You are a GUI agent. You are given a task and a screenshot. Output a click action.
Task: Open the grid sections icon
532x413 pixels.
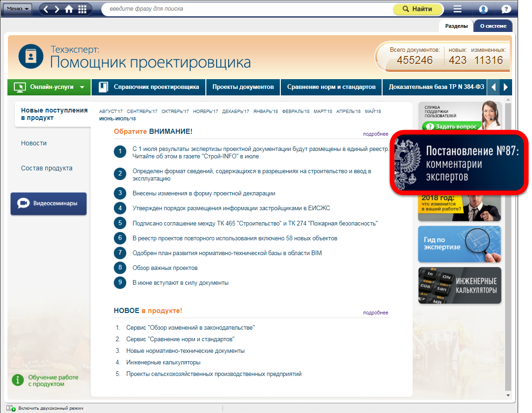click(82, 9)
